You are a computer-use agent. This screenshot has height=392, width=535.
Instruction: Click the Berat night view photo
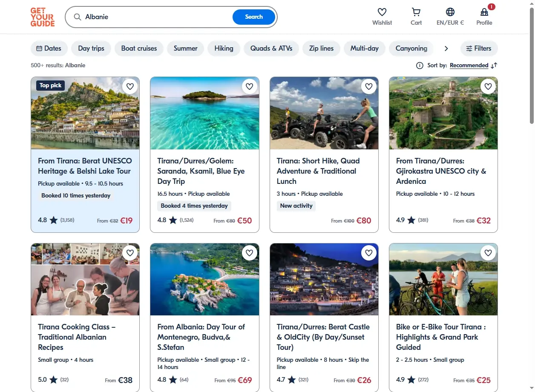pyautogui.click(x=324, y=279)
